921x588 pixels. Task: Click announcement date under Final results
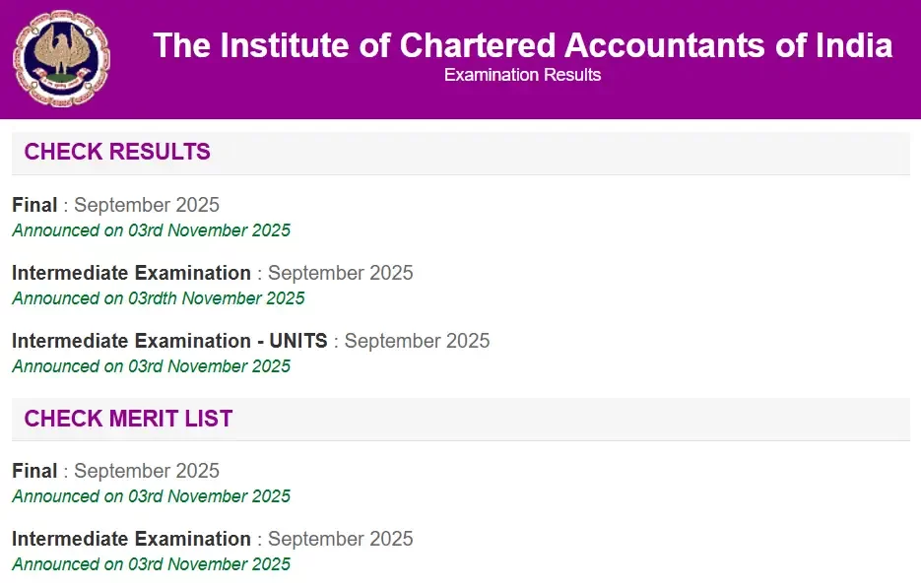point(151,229)
